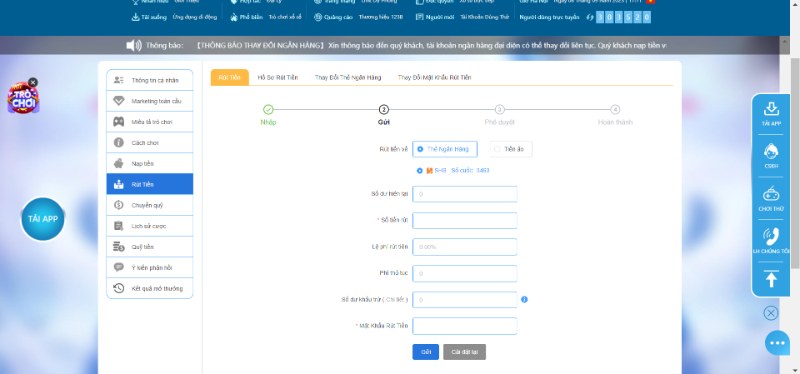
Task: Click step 3 Phê duyệt marker
Action: (x=499, y=109)
